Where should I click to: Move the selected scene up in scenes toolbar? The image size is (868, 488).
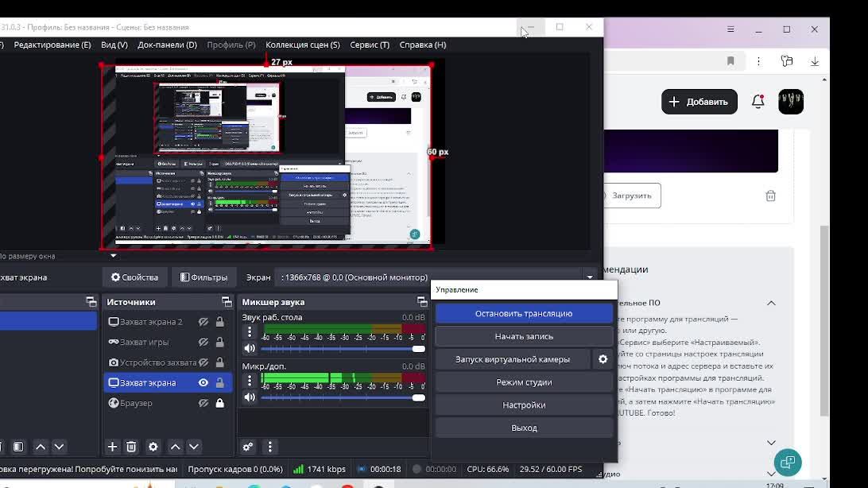coord(41,447)
